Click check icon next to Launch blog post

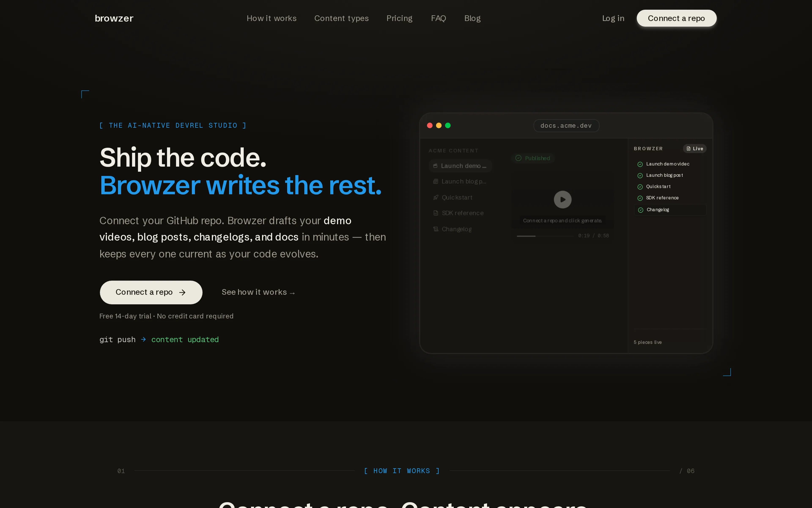(x=640, y=176)
